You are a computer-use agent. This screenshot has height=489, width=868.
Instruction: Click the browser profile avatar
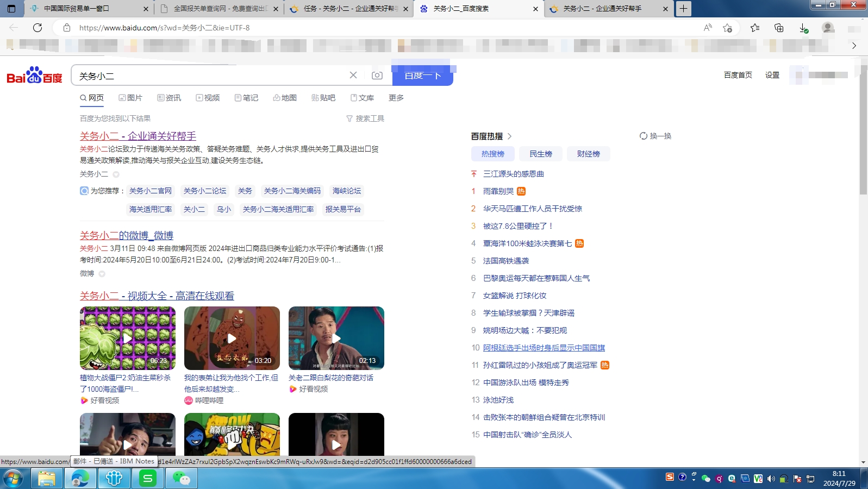(828, 28)
